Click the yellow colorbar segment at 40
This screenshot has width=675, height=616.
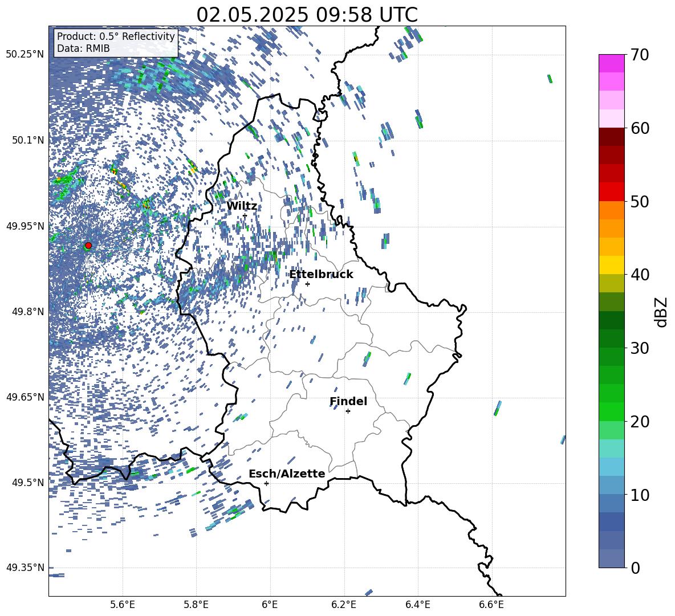pos(611,265)
